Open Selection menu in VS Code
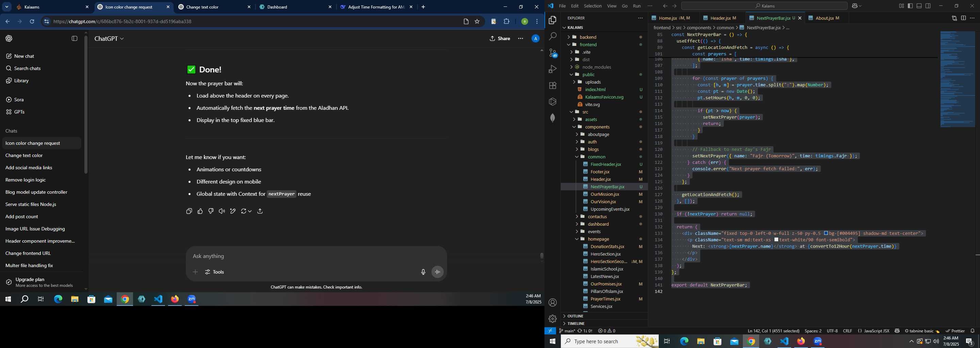980x348 pixels. click(593, 6)
